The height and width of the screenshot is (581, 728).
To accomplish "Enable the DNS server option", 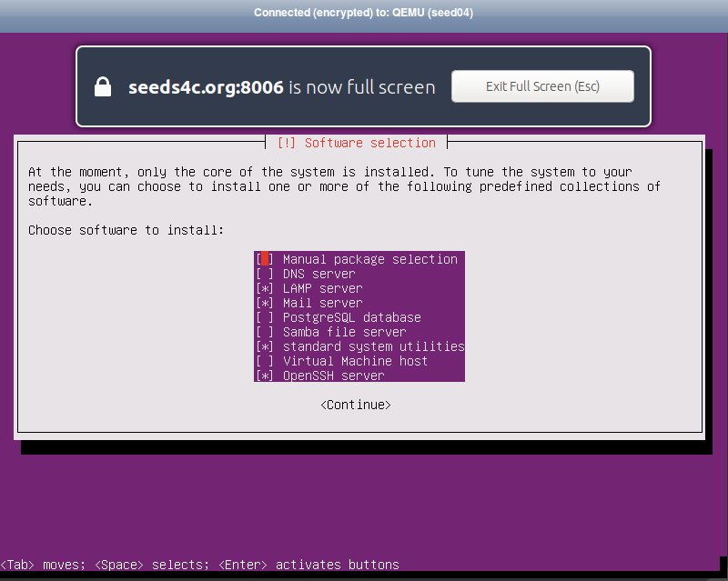I will coord(265,274).
